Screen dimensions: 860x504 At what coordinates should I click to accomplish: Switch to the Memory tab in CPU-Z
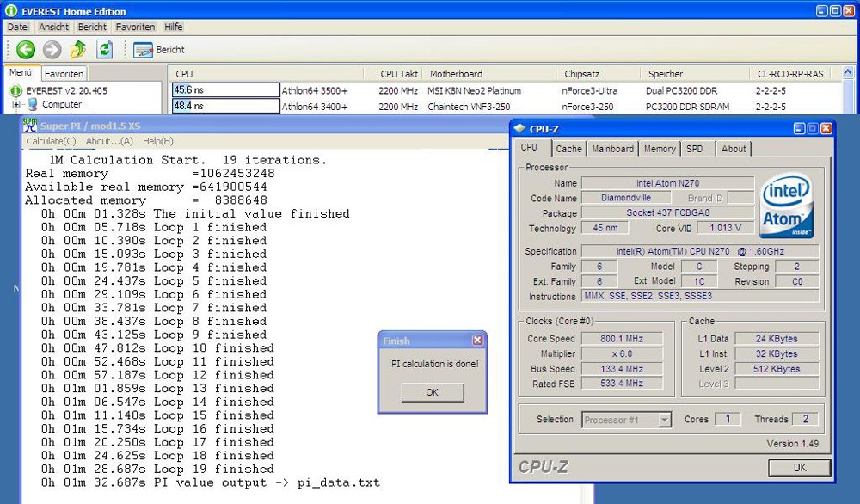tap(660, 149)
